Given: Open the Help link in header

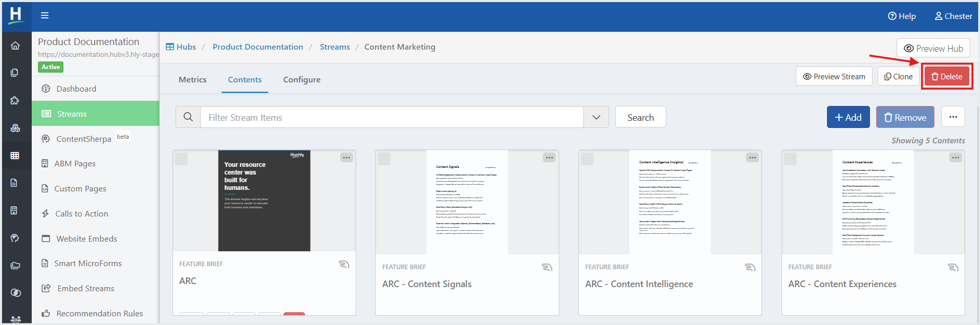Looking at the screenshot, I should point(902,16).
